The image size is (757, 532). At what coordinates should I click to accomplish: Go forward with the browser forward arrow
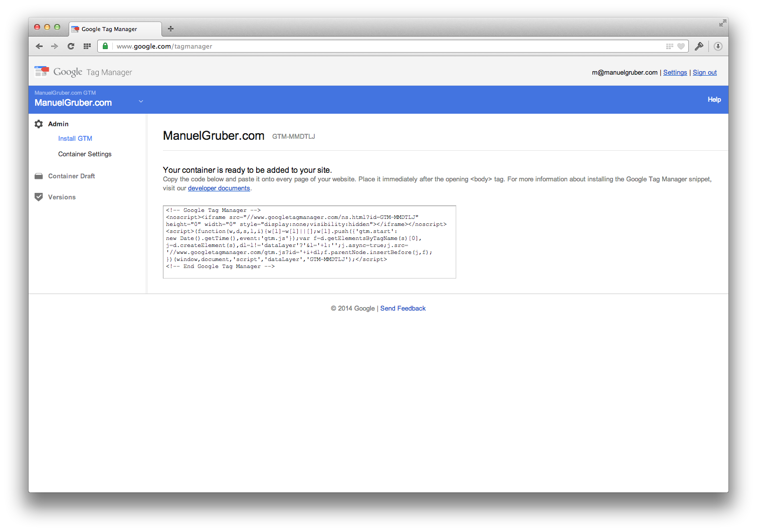(x=55, y=46)
